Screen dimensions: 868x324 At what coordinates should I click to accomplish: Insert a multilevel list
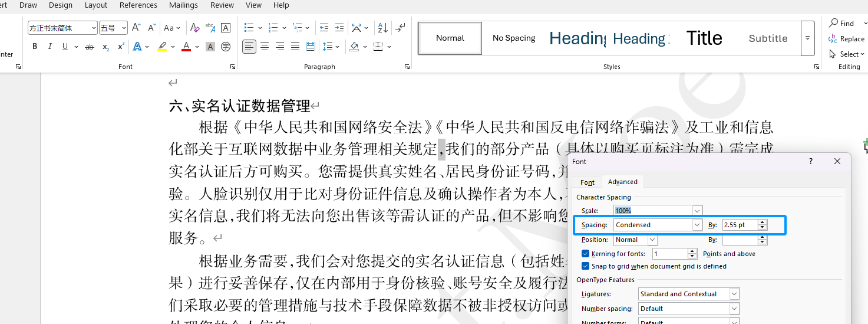297,28
